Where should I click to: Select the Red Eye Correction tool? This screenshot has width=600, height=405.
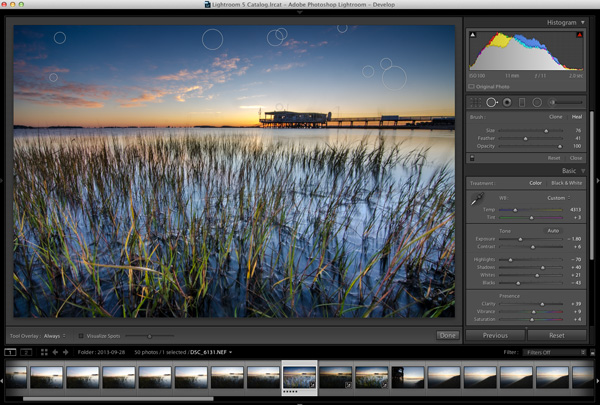click(507, 103)
